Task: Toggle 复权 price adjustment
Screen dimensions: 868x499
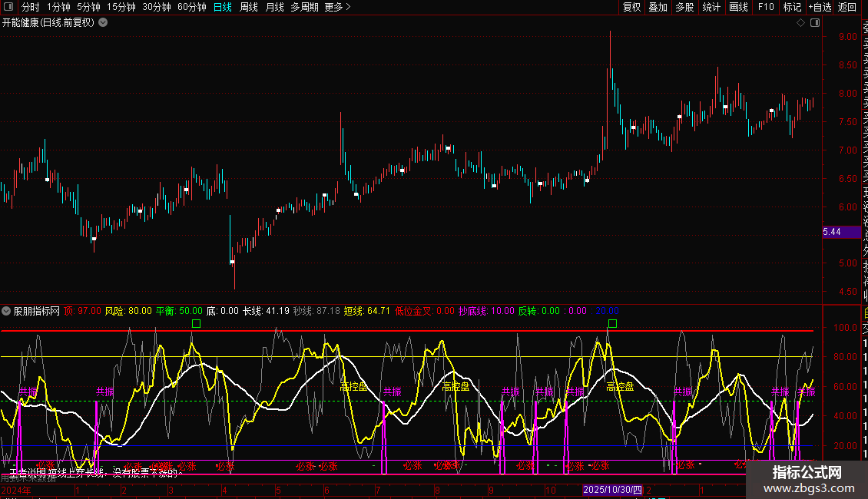Action: [631, 7]
